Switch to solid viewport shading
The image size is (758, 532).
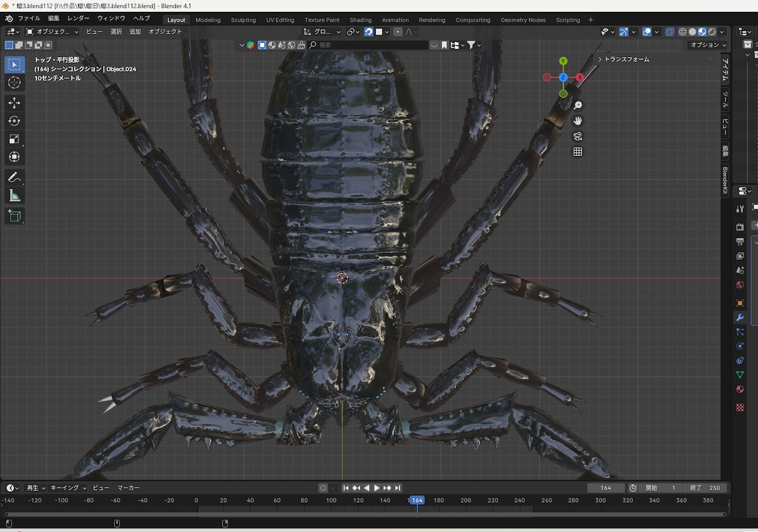click(x=692, y=32)
